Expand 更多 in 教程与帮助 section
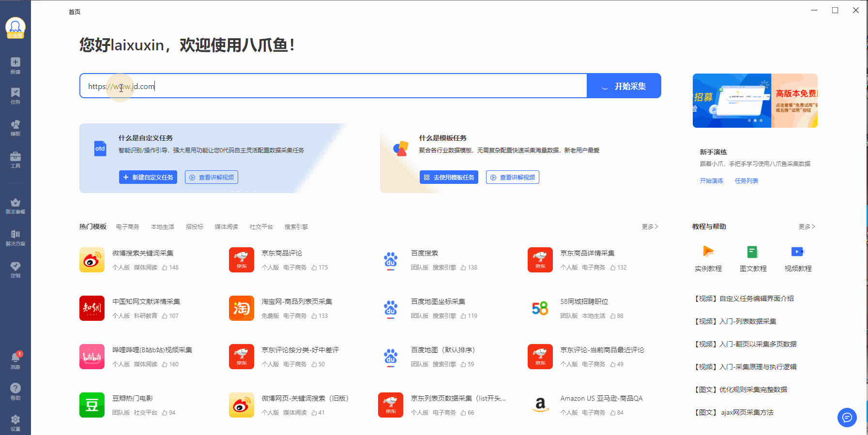Image resolution: width=868 pixels, height=435 pixels. 807,226
